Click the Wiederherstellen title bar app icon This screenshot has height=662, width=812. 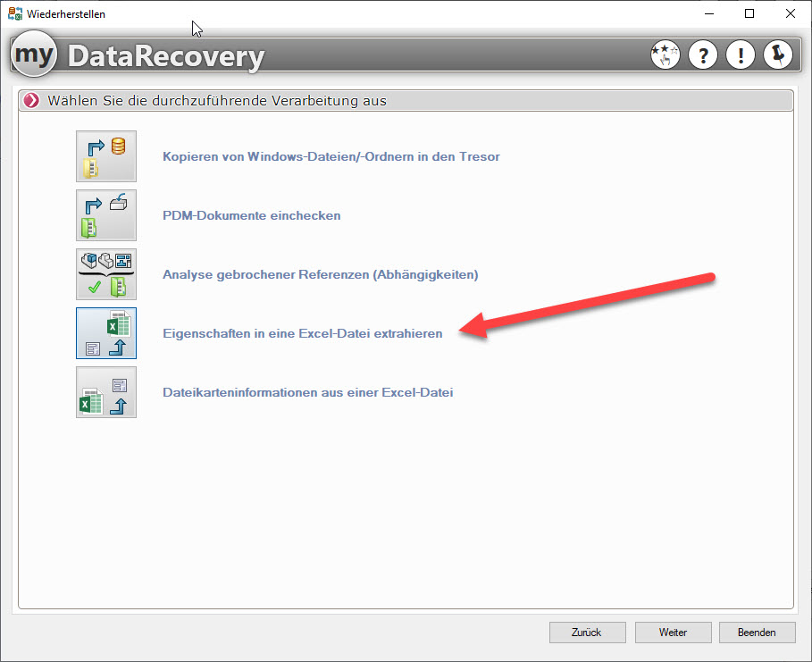pos(14,14)
